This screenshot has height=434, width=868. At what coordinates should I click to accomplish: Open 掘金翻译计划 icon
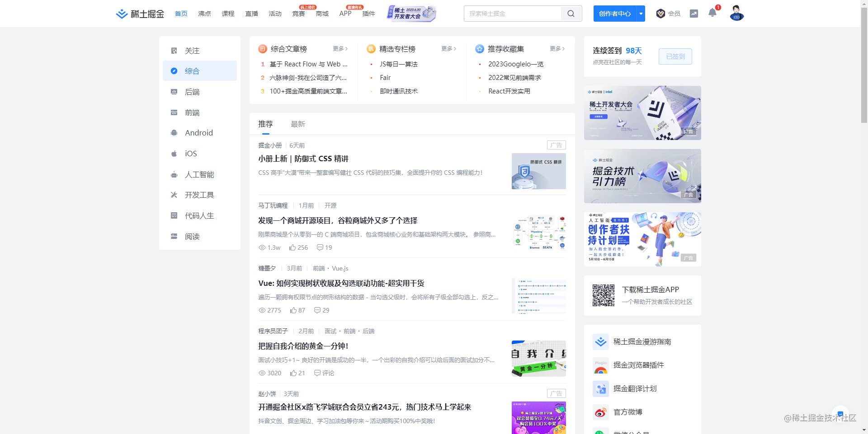[601, 389]
